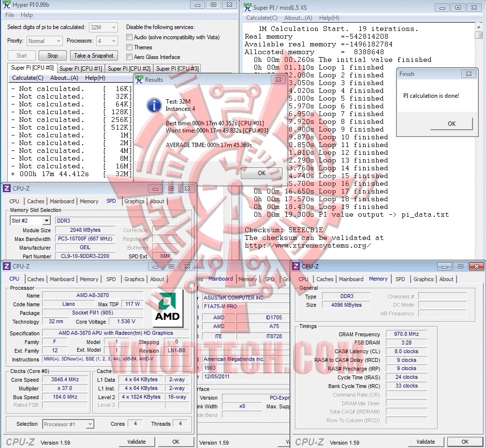486x448 pixels.
Task: Open CPU tab in CPU-Z Memory window
Action: click(x=303, y=279)
